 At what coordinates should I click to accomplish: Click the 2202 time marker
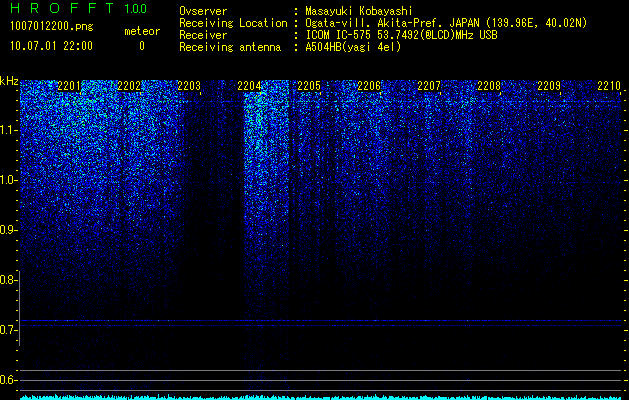pyautogui.click(x=129, y=86)
